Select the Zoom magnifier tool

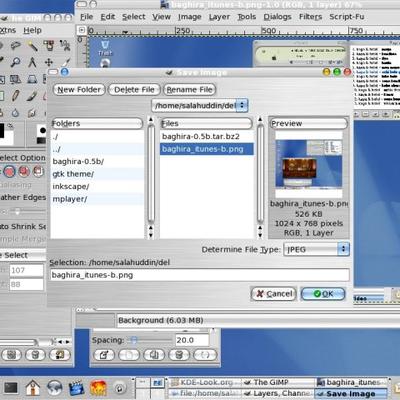click(x=15, y=62)
